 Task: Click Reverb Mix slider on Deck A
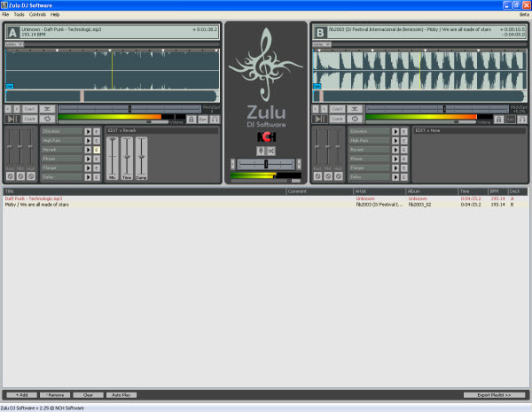point(113,159)
